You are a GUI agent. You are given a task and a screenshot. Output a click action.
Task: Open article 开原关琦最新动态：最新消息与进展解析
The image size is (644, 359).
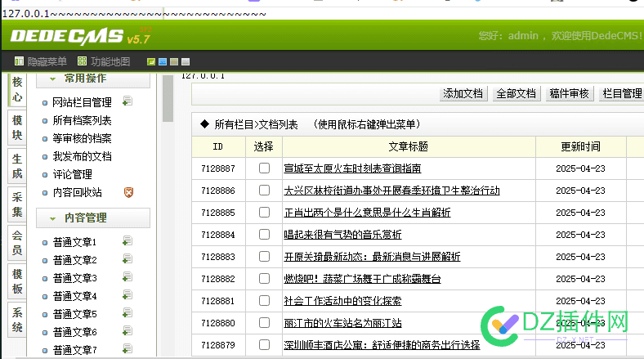(372, 257)
